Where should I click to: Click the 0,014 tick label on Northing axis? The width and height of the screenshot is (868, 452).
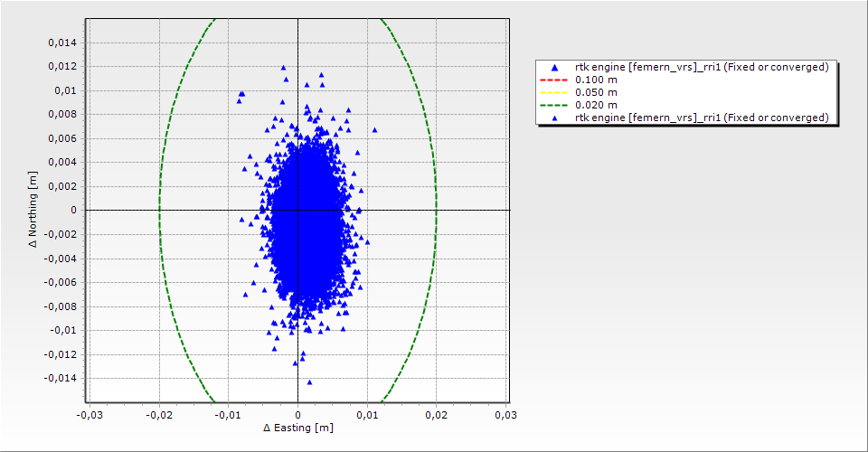coord(63,42)
